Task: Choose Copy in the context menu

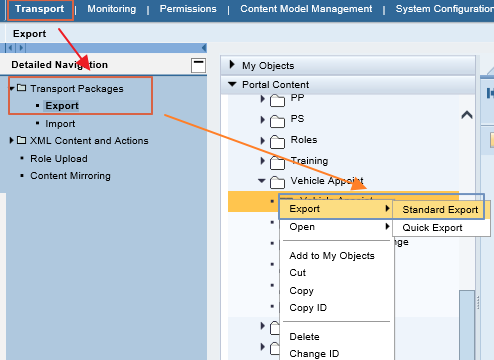Action: point(302,291)
